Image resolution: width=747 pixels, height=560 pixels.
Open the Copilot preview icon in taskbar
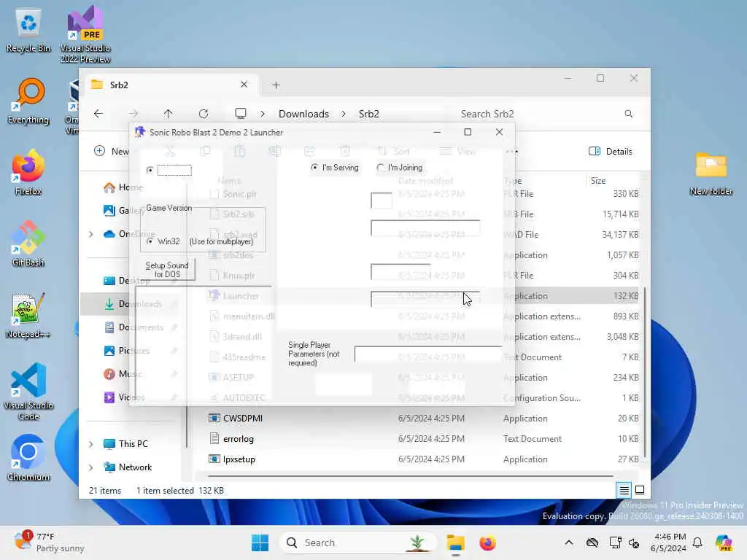pyautogui.click(x=724, y=542)
